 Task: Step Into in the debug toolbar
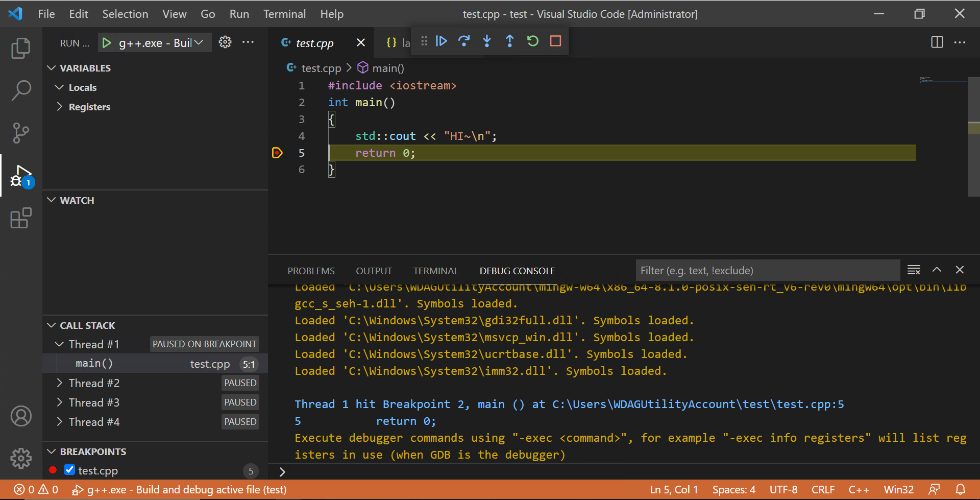(x=487, y=41)
